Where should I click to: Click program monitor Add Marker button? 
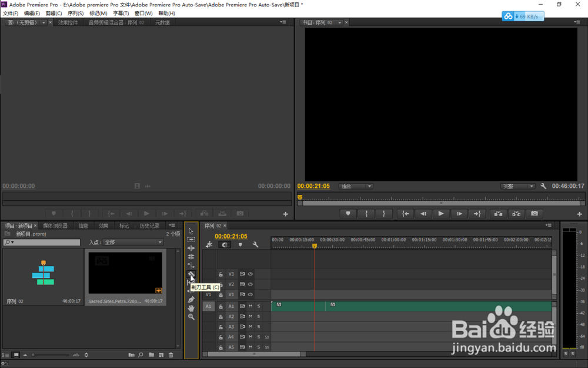coord(348,214)
